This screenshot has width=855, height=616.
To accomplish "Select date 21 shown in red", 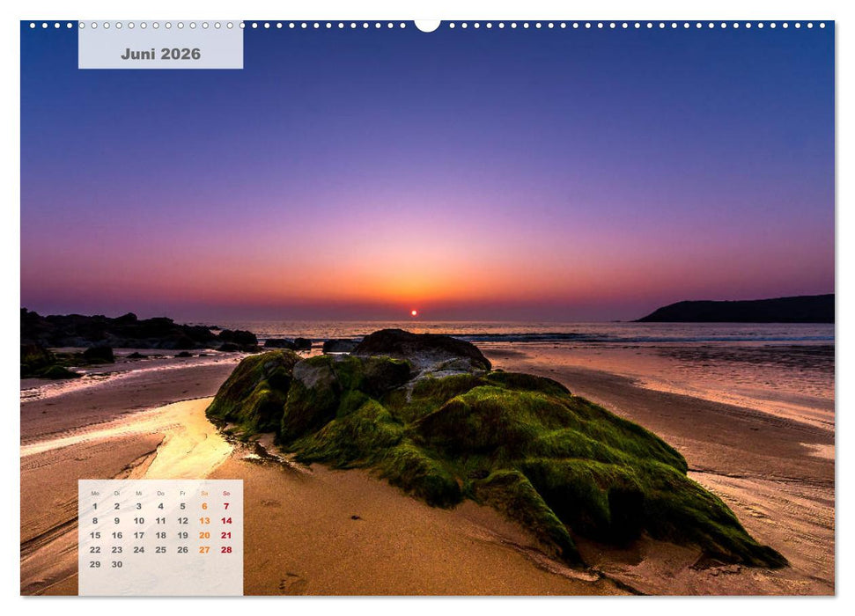I will [x=225, y=535].
